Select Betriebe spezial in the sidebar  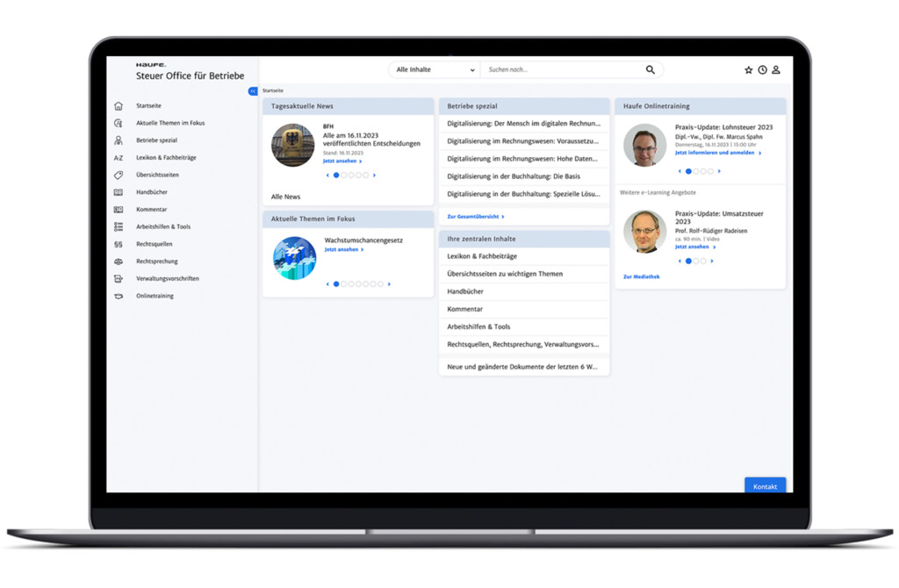pyautogui.click(x=156, y=140)
